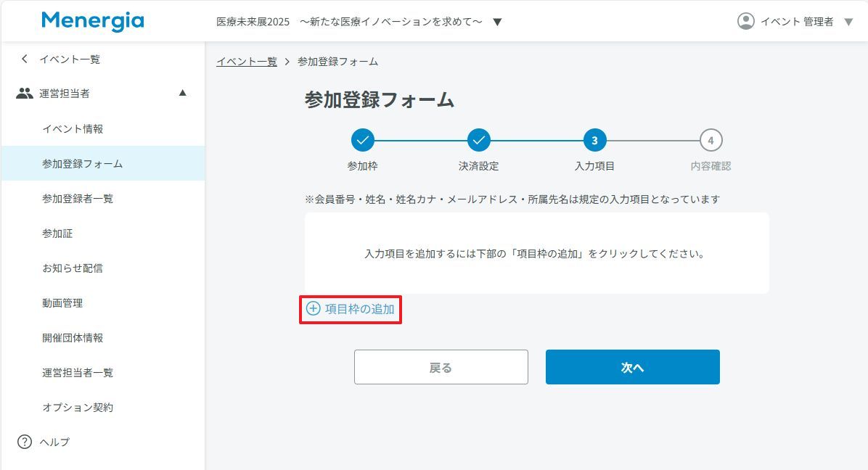This screenshot has height=470, width=868.
Task: Open イベント情報 in the sidebar
Action: (x=73, y=129)
